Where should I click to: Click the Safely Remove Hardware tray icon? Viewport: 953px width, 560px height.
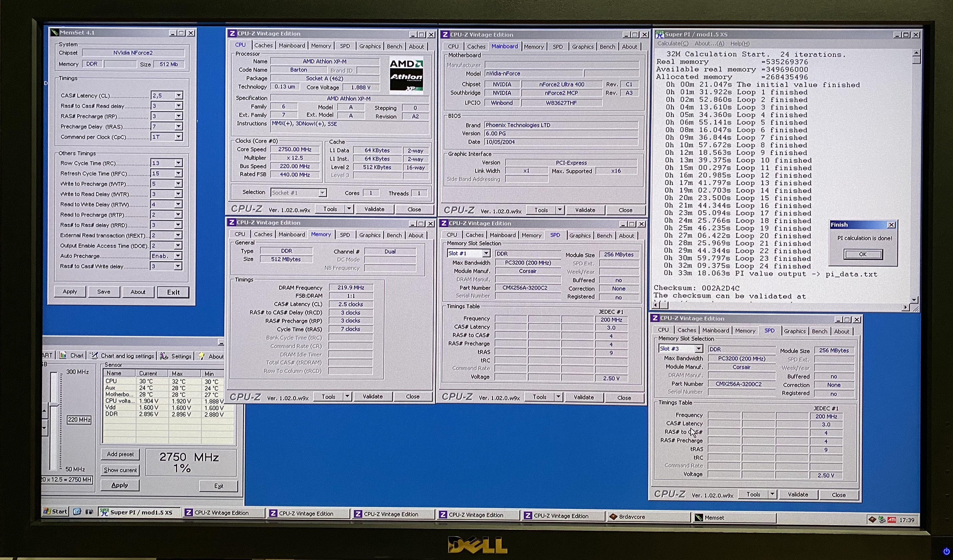(x=882, y=520)
